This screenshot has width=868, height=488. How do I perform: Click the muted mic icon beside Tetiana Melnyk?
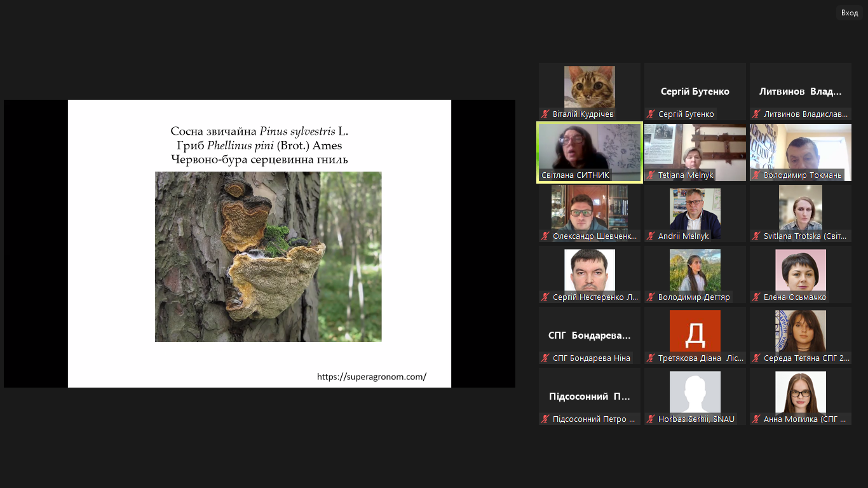(x=651, y=175)
